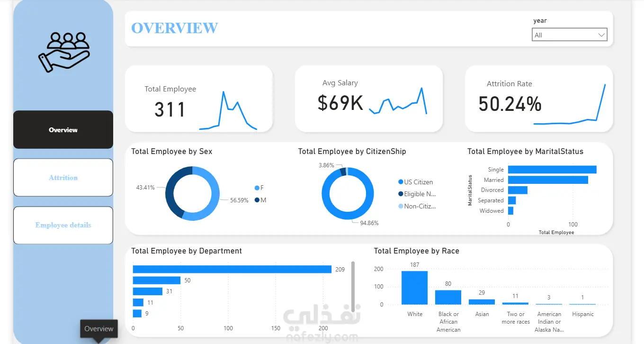
Task: Go to the Employee details page
Action: 63,225
